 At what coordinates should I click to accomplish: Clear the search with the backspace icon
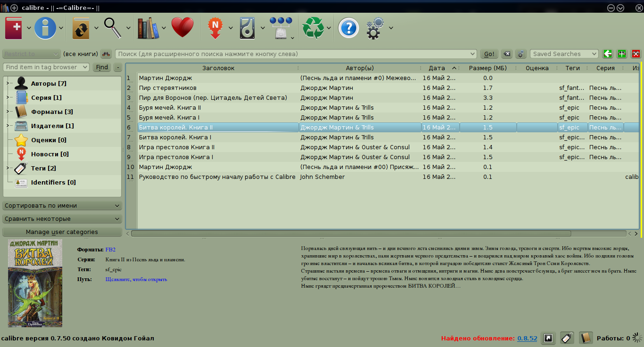coord(507,54)
